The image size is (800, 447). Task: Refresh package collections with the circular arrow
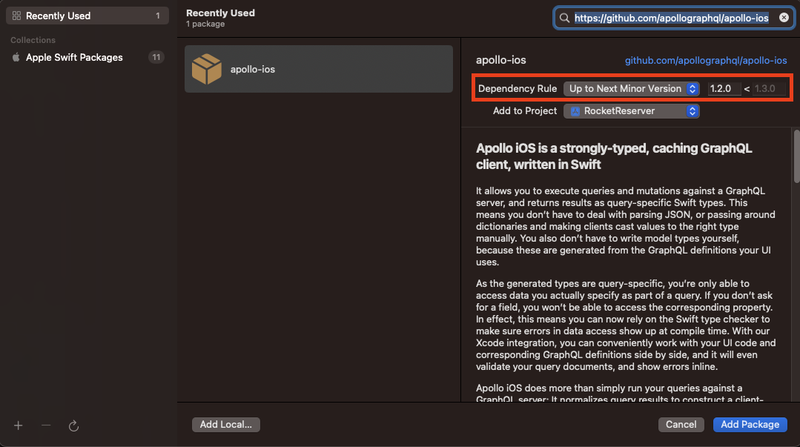pyautogui.click(x=74, y=426)
